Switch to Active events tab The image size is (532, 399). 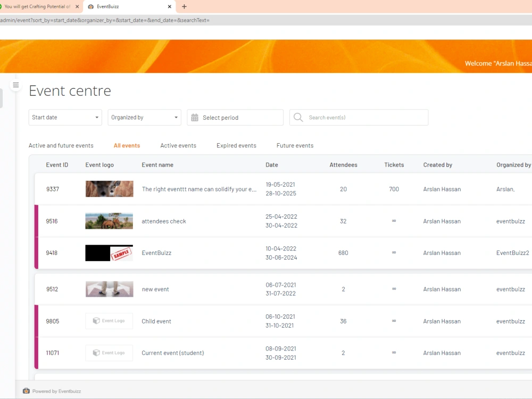point(178,146)
